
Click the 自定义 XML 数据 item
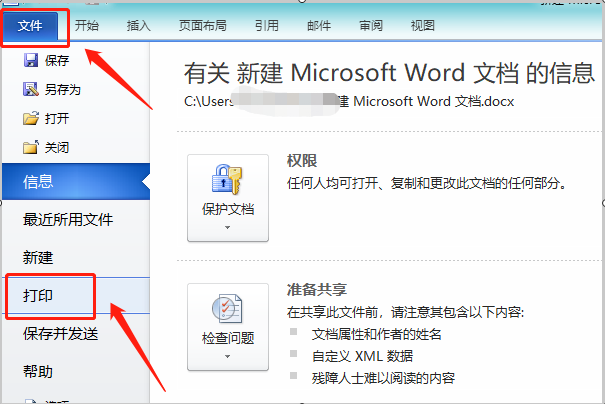362,356
